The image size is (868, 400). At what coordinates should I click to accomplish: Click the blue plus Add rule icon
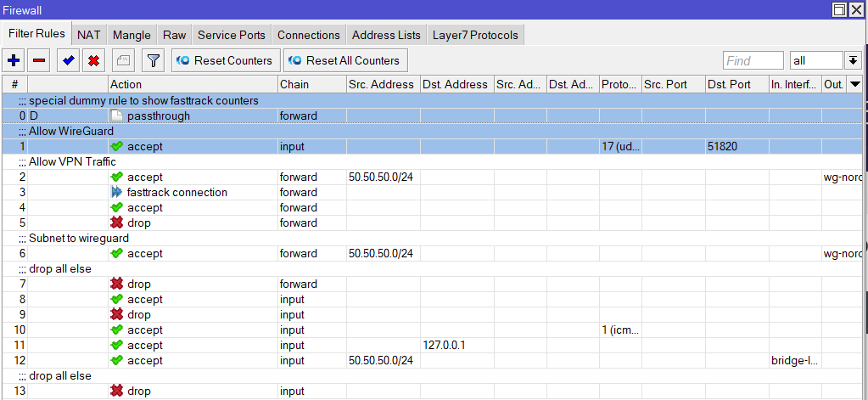pos(14,60)
